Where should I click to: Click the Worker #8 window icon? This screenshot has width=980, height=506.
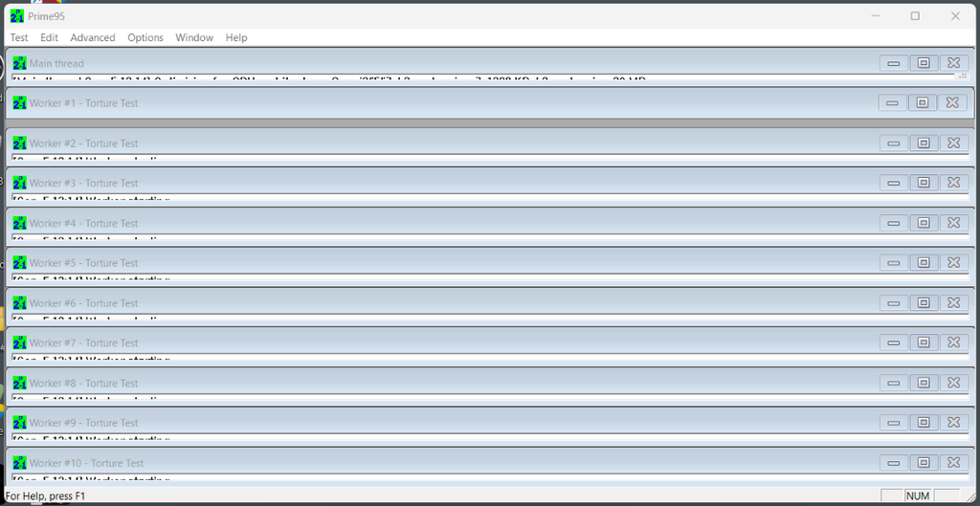point(19,383)
